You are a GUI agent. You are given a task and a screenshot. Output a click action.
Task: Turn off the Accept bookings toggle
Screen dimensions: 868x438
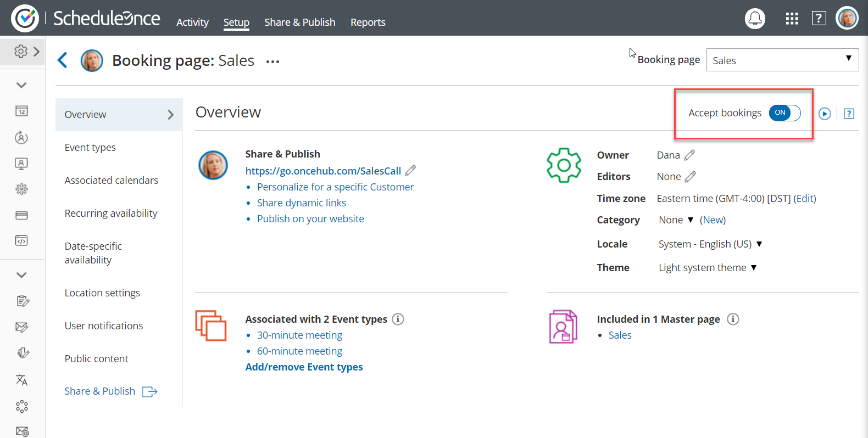(784, 113)
